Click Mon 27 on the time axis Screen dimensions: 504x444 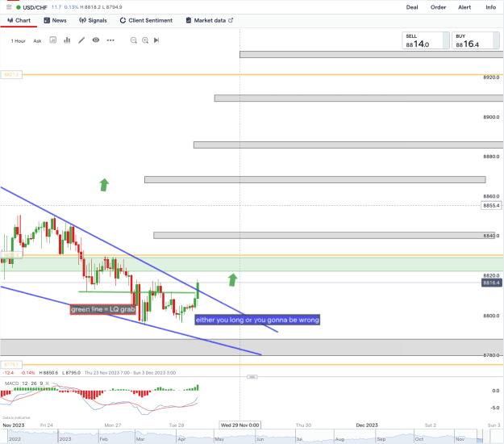(x=113, y=425)
